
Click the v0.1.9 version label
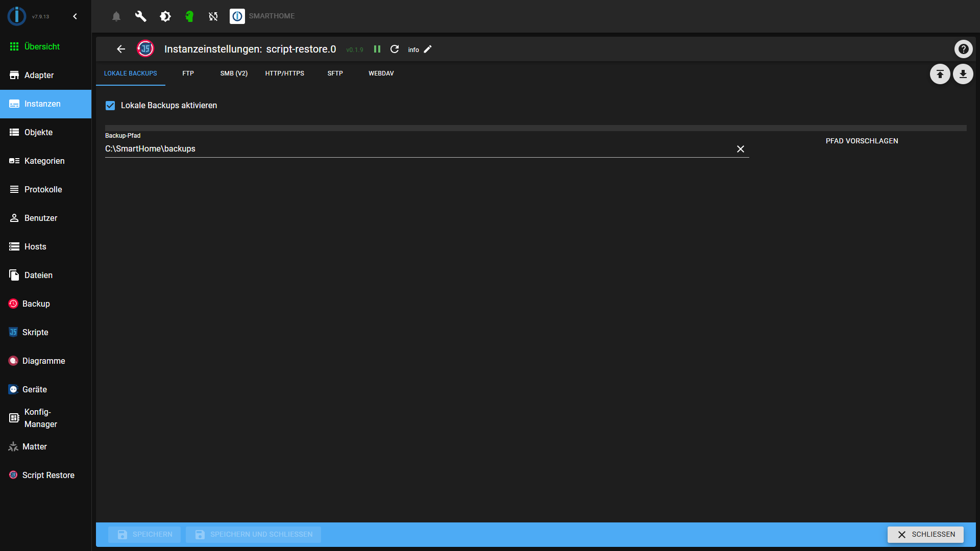point(355,49)
